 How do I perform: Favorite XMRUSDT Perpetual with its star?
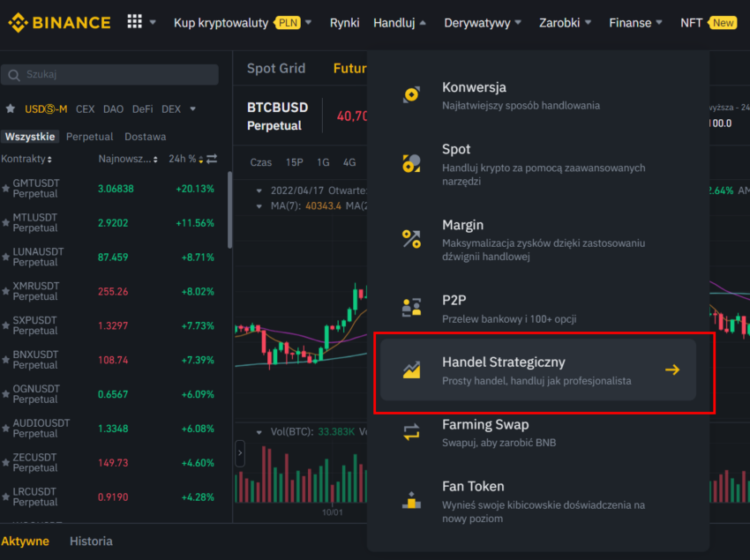point(6,291)
